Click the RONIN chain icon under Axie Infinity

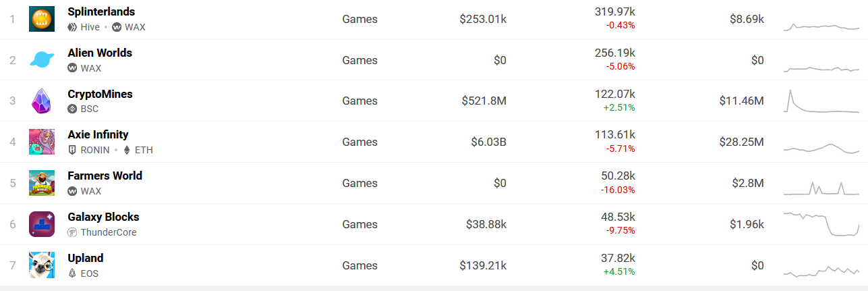72,150
